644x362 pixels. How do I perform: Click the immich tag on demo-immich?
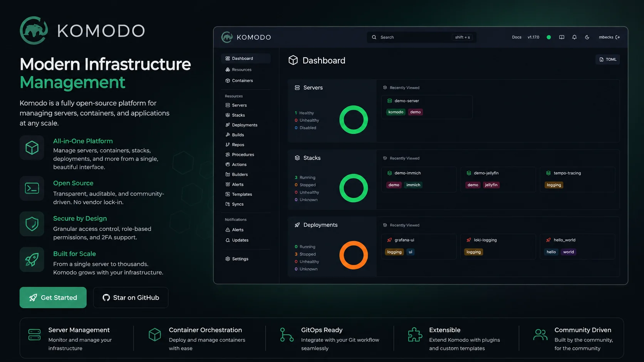413,185
